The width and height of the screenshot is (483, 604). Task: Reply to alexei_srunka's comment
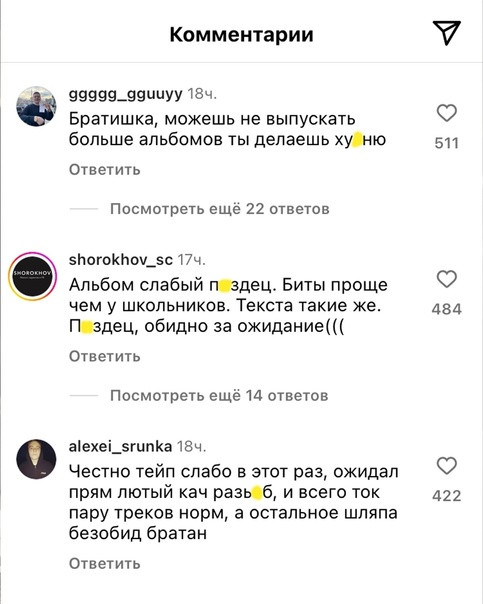(105, 564)
